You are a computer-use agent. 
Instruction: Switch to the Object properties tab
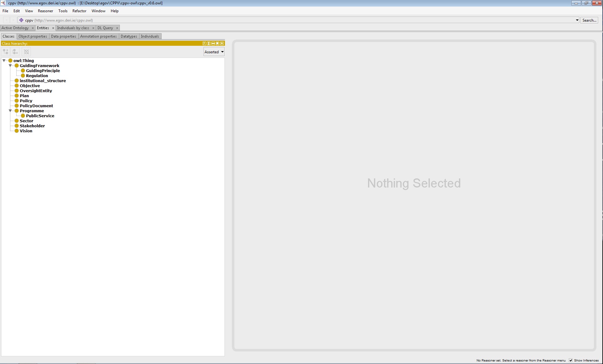coord(33,36)
